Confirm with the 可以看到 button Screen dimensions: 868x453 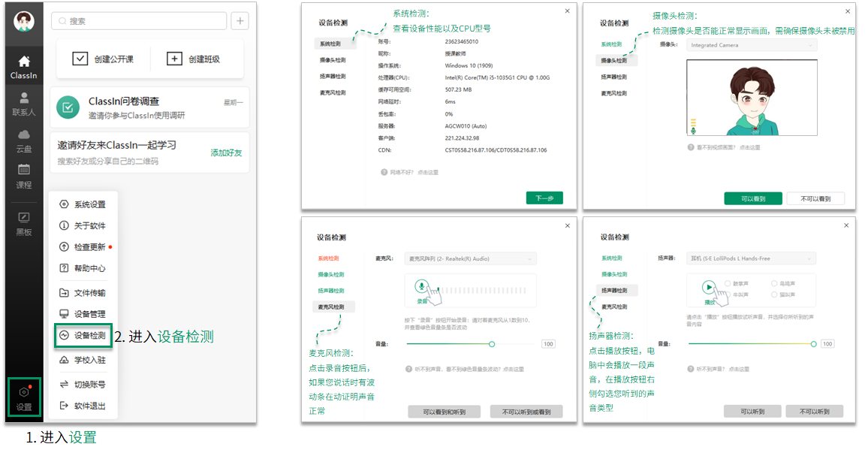pyautogui.click(x=753, y=198)
